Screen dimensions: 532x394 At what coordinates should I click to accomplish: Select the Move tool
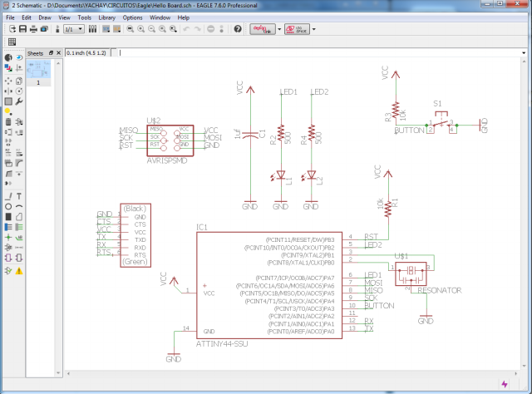point(8,81)
